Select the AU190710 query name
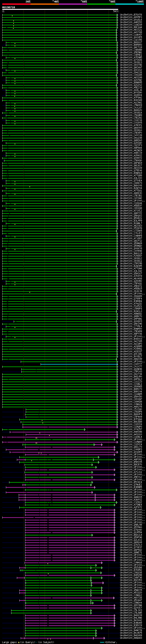146x644 pixels. coord(8,7)
